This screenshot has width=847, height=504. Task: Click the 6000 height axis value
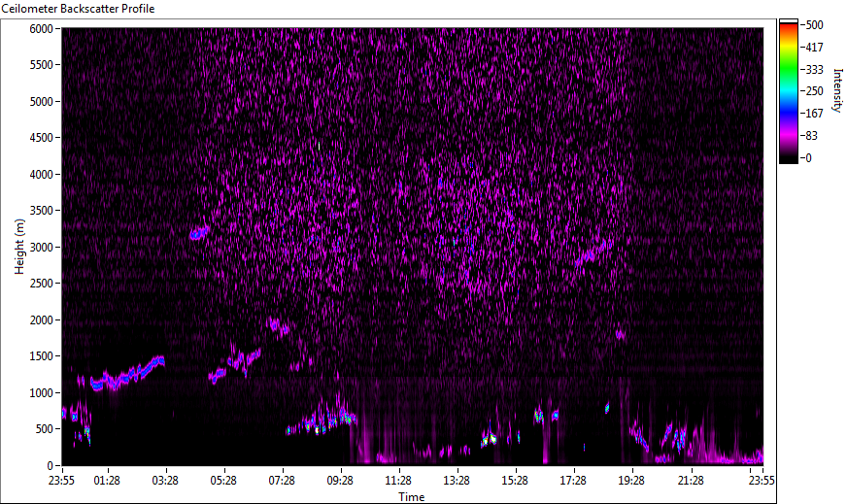coord(42,28)
